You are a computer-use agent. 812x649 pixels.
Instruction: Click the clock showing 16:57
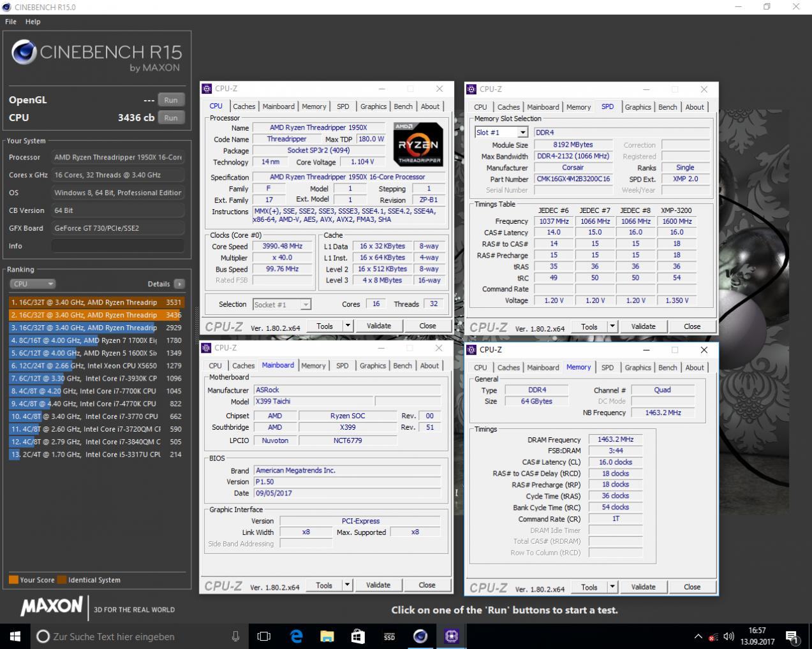pos(757,631)
